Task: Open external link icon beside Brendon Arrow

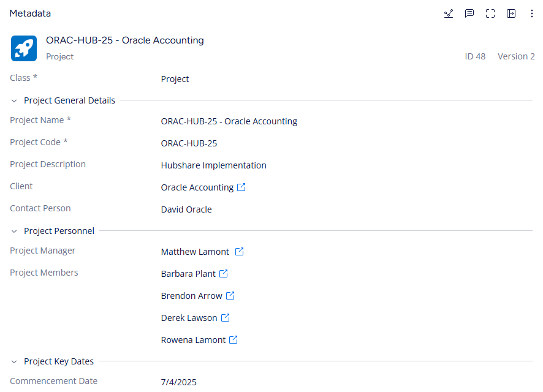Action: (230, 295)
